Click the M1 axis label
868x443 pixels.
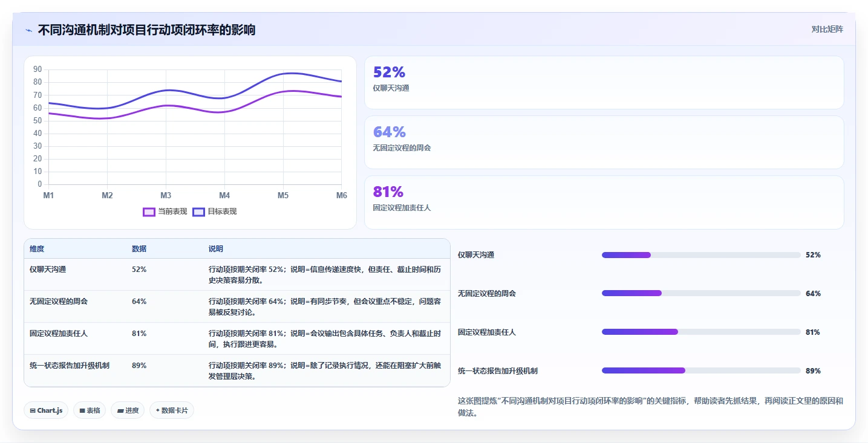[x=48, y=196]
